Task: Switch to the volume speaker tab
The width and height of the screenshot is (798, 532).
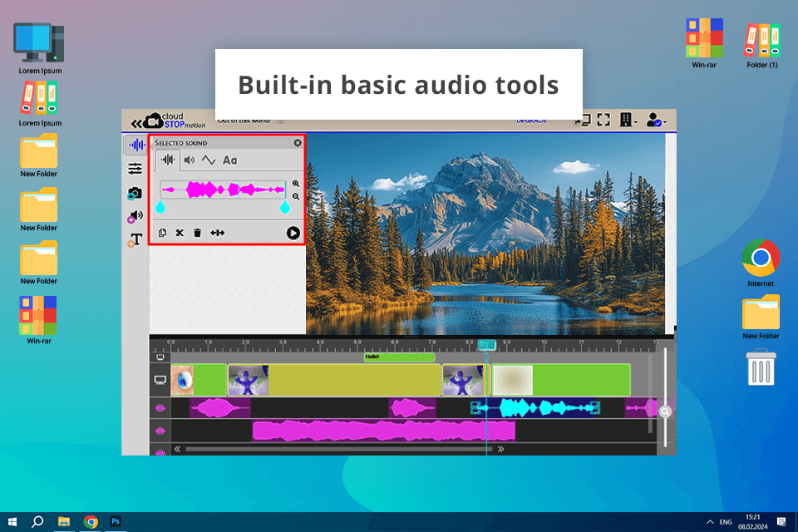Action: (190, 160)
